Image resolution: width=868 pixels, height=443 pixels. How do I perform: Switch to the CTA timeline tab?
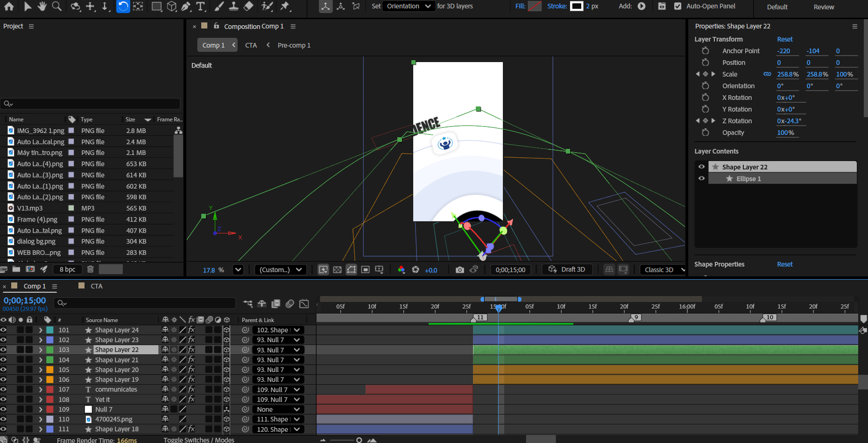coord(96,286)
